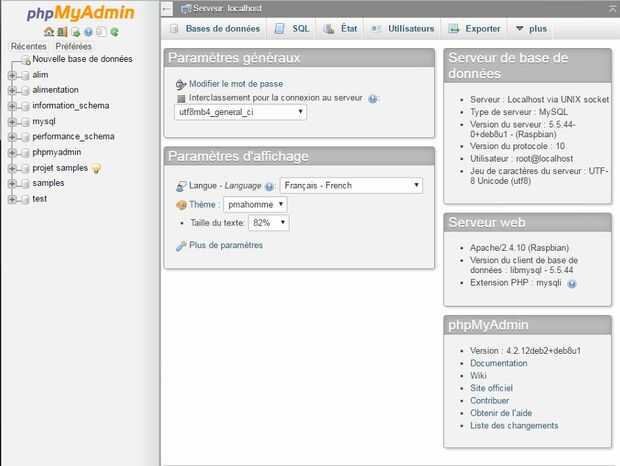Select the alim database name

point(40,75)
